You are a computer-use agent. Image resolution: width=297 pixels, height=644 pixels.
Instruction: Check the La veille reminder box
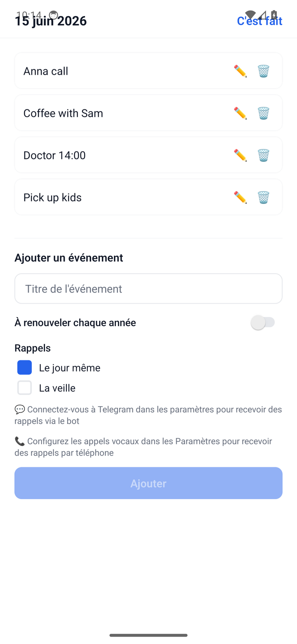24,388
